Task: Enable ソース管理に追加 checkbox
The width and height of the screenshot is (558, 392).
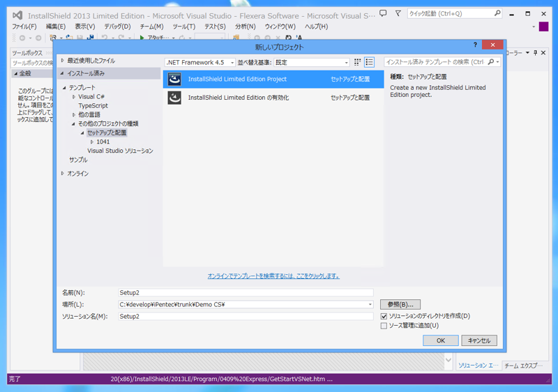Action: tap(384, 326)
